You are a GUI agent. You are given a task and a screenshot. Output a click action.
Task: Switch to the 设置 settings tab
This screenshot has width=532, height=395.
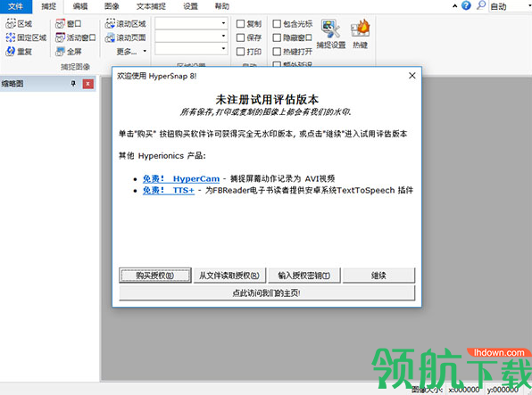pyautogui.click(x=190, y=6)
